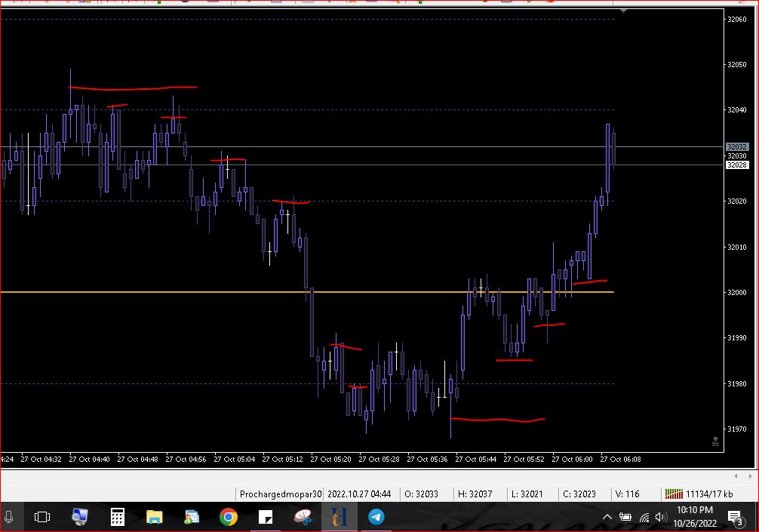
Task: Open the Snipping Tool scissors icon
Action: (303, 517)
